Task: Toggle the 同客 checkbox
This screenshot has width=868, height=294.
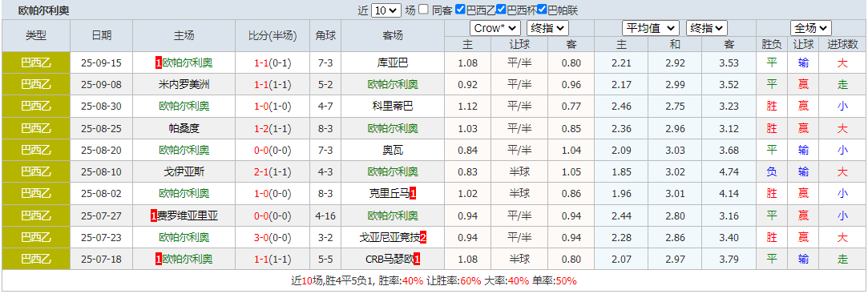Action: (x=423, y=10)
